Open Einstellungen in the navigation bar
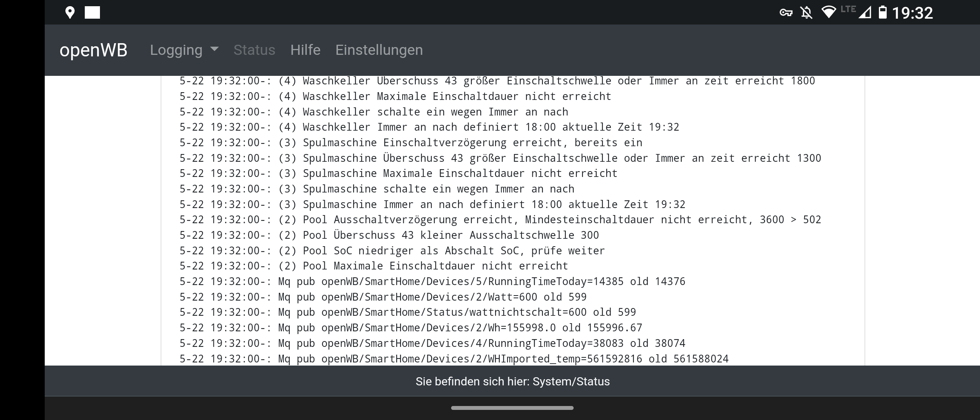Image resolution: width=980 pixels, height=420 pixels. 379,50
